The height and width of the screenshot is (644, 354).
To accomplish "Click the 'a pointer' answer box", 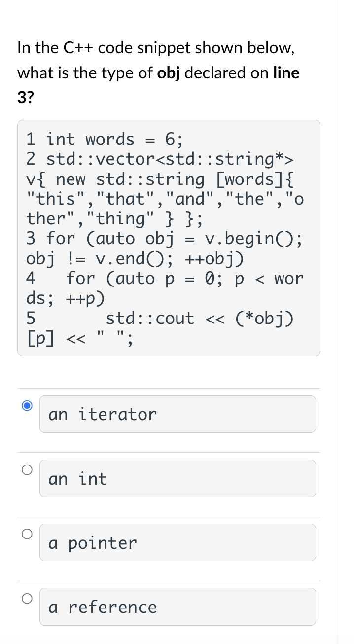I will (x=177, y=542).
